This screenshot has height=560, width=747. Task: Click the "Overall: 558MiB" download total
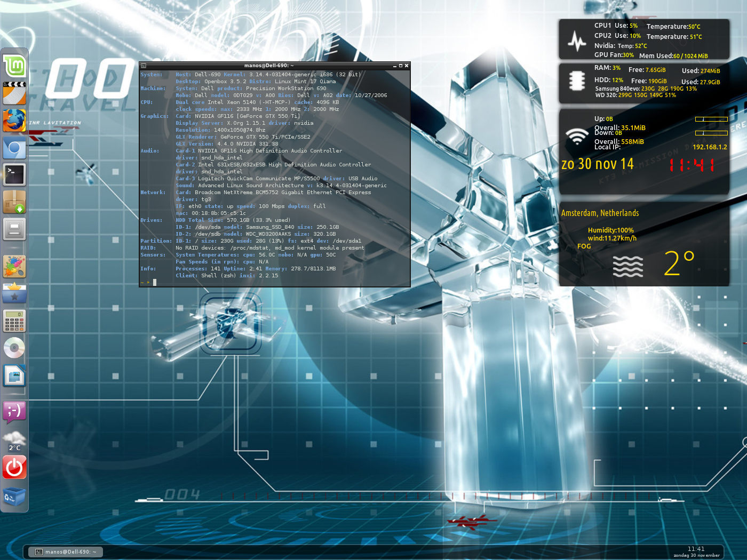619,142
